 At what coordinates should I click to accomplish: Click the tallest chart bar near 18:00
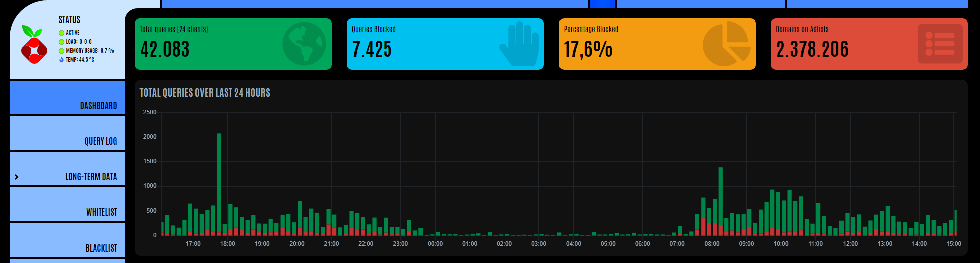(x=219, y=184)
